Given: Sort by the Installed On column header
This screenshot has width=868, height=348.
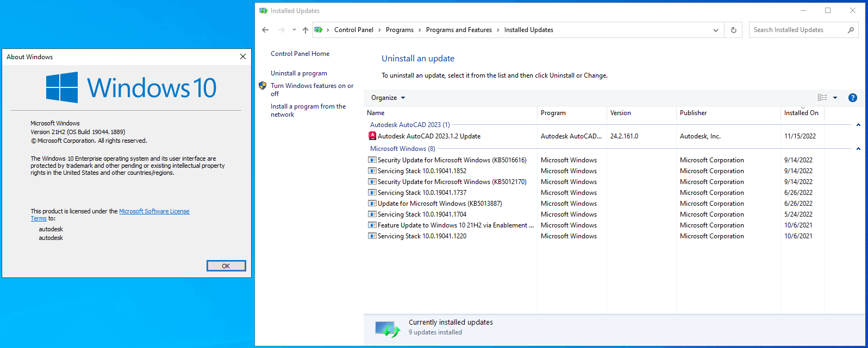Looking at the screenshot, I should pyautogui.click(x=802, y=113).
